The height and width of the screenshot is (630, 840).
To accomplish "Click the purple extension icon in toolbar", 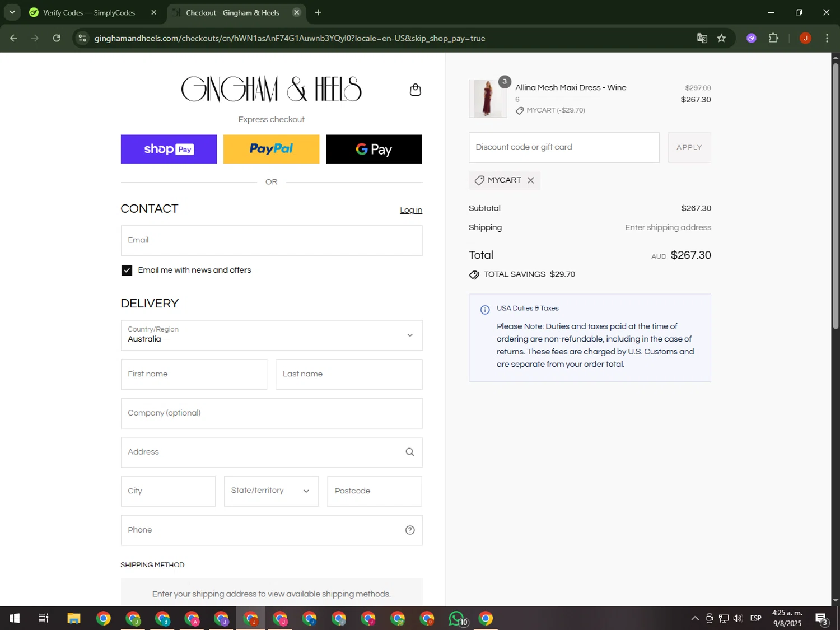I will point(752,38).
